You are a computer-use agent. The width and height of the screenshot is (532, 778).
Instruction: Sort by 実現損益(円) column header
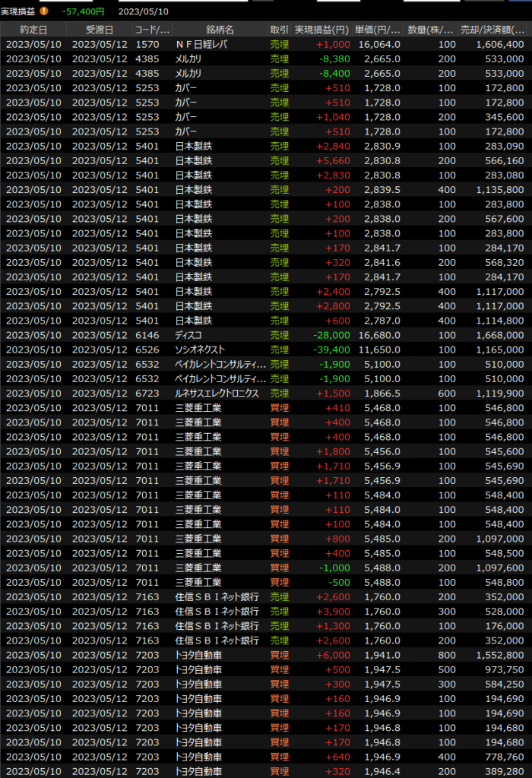(321, 30)
